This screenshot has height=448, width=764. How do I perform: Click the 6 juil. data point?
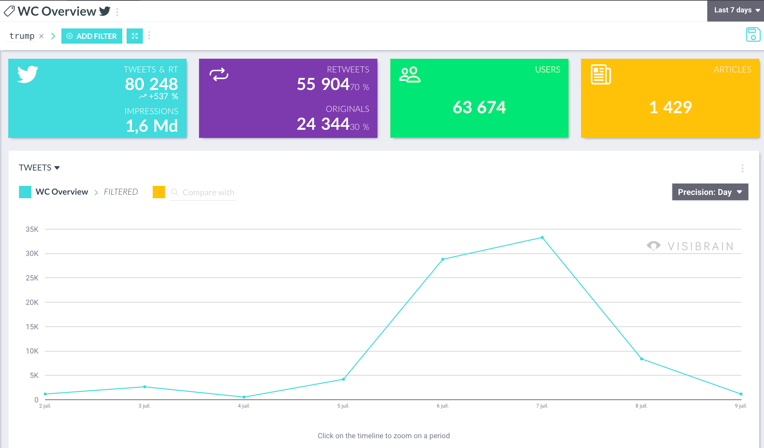[442, 259]
